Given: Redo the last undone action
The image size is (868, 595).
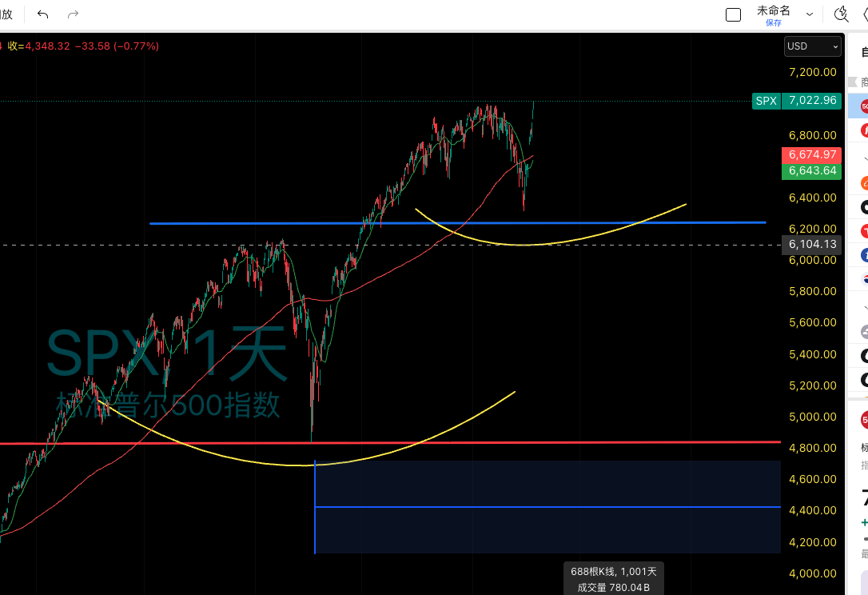Looking at the screenshot, I should click(x=73, y=14).
